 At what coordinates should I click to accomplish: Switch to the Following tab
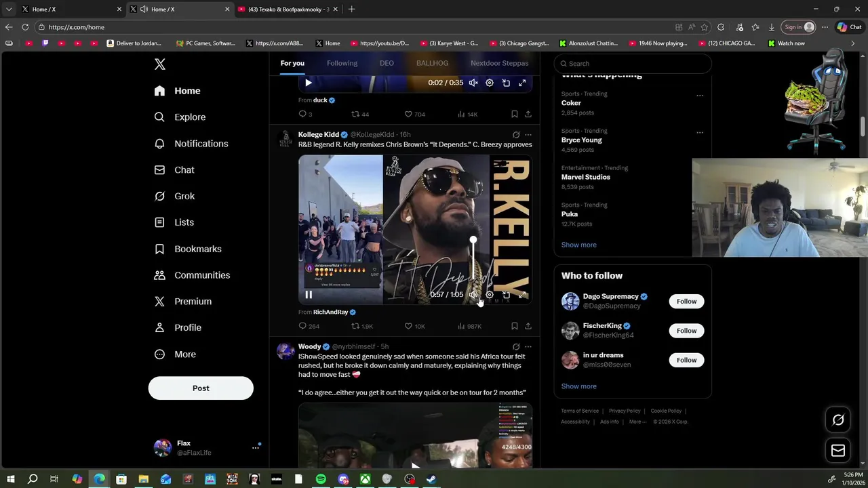coord(342,63)
